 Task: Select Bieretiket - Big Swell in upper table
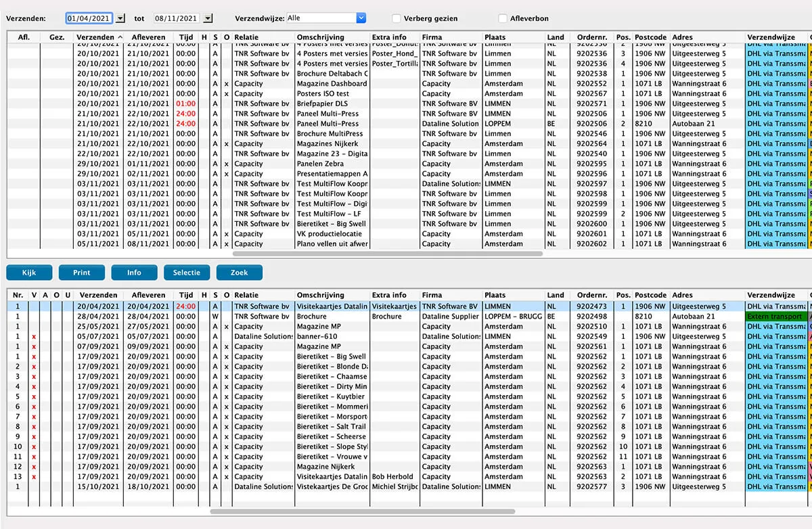[409, 224]
